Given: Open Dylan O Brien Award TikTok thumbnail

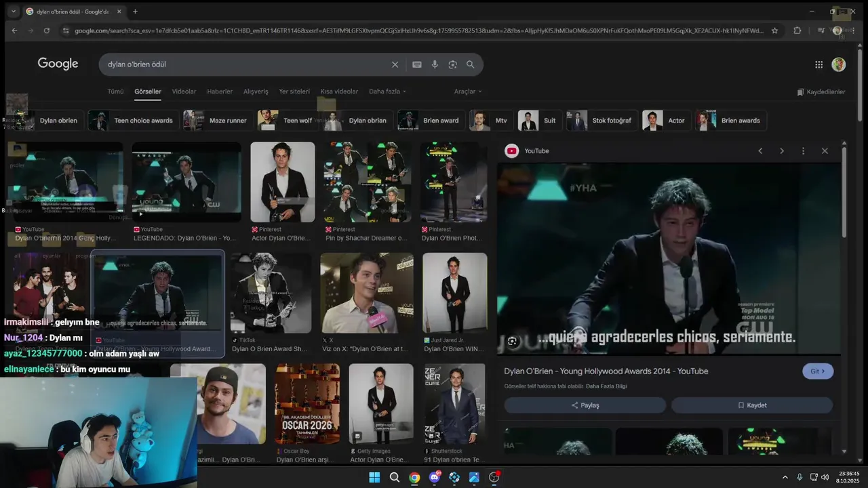Looking at the screenshot, I should click(x=271, y=293).
